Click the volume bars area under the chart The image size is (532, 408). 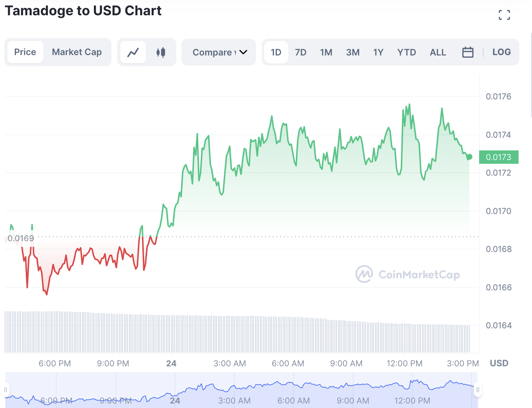point(237,332)
